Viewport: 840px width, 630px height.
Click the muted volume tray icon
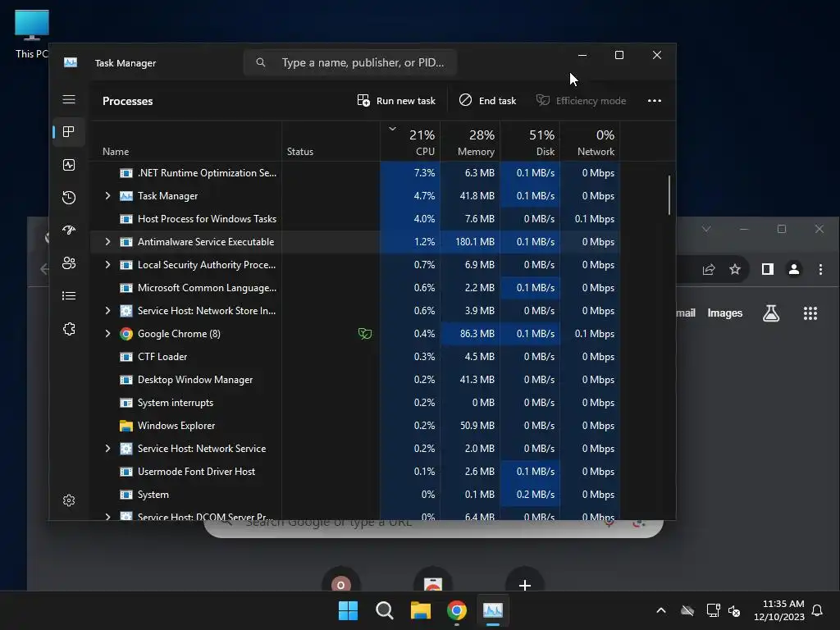tap(734, 610)
